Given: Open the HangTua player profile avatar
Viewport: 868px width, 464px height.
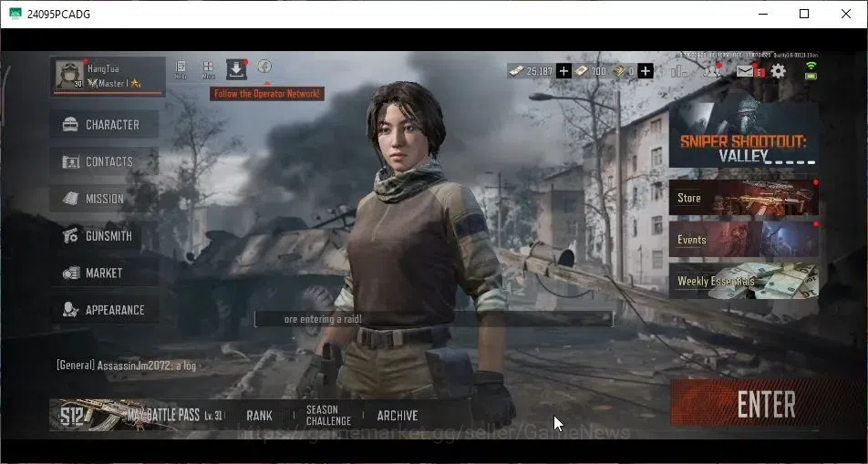Looking at the screenshot, I should [70, 76].
